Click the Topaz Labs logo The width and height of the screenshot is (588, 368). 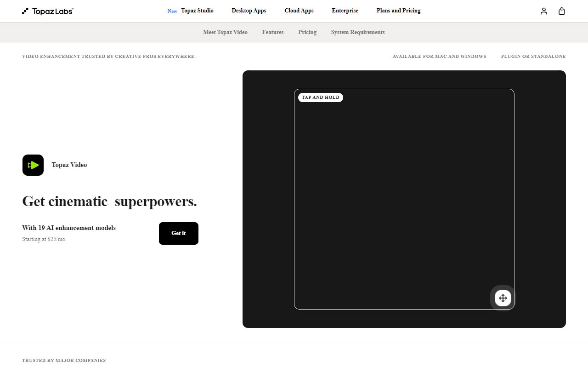[48, 11]
